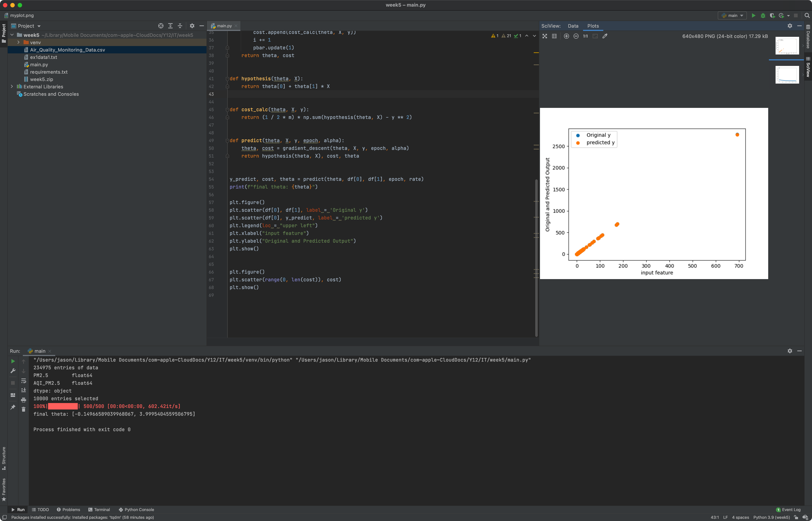Open Run panel settings gear
812x521 pixels.
(790, 351)
